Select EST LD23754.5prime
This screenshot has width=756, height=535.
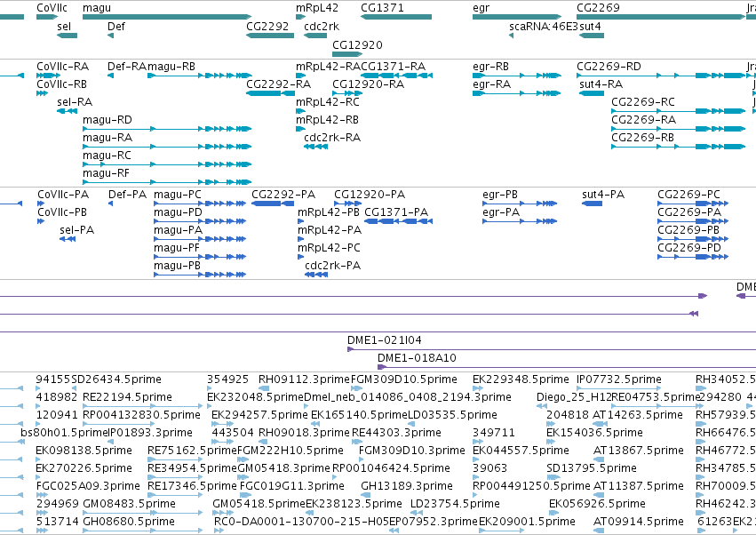tap(455, 504)
